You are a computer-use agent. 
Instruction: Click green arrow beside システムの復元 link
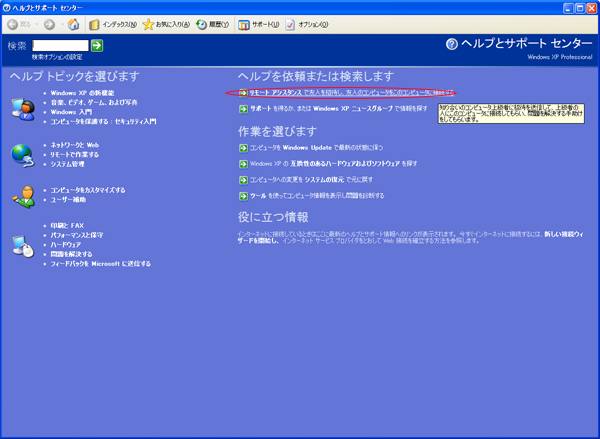click(243, 180)
